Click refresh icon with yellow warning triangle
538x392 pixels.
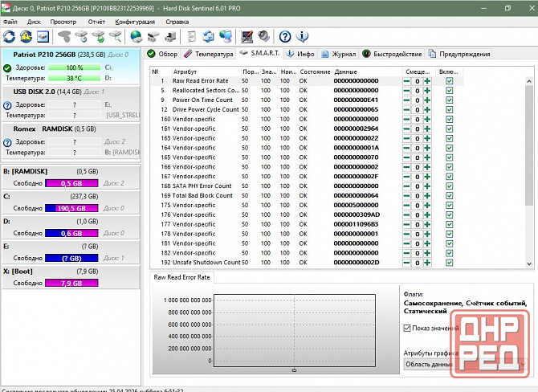26,36
